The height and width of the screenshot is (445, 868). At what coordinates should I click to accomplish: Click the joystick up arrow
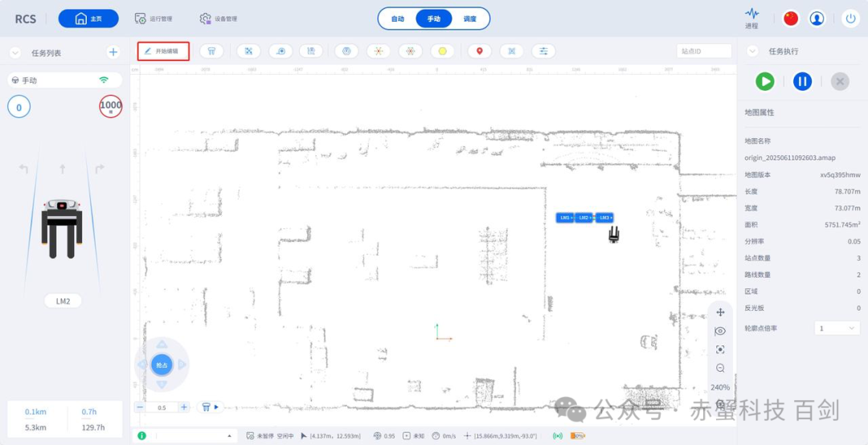pos(162,345)
